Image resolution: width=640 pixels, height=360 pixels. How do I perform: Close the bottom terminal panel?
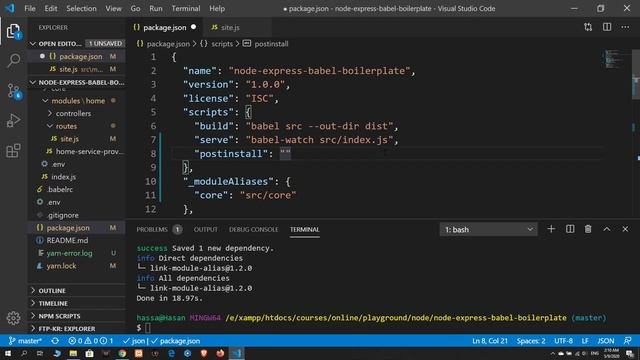[x=625, y=229]
